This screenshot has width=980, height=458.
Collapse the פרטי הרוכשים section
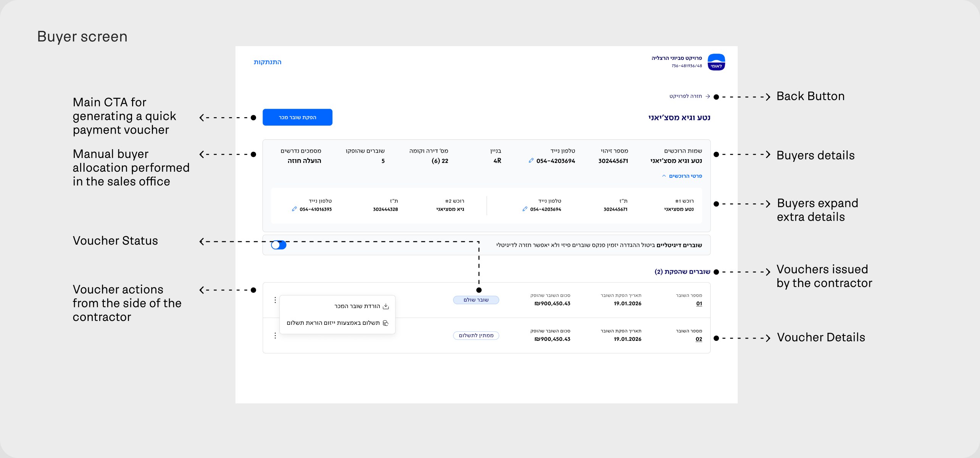[x=682, y=176]
